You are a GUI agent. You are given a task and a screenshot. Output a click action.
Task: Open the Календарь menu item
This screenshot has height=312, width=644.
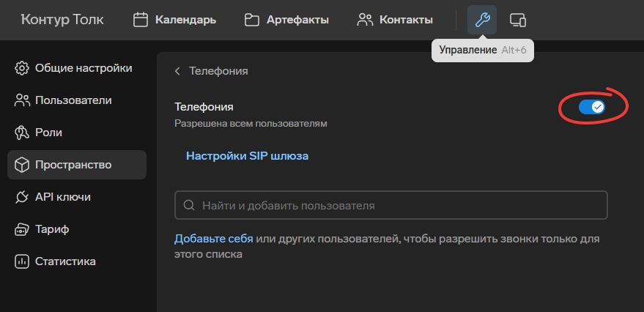(175, 20)
